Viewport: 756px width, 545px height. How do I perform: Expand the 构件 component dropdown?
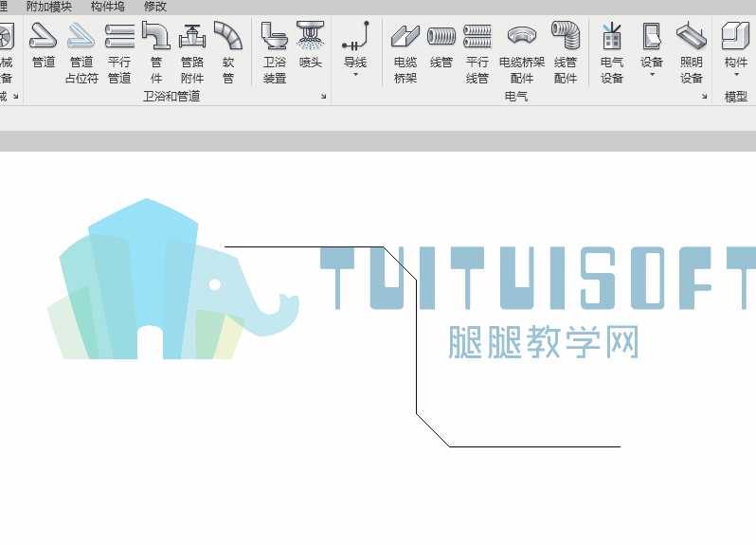pyautogui.click(x=736, y=75)
